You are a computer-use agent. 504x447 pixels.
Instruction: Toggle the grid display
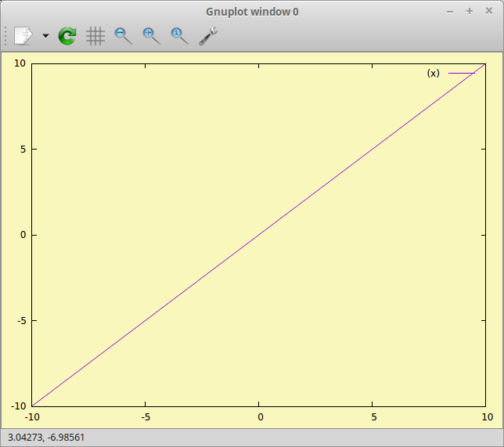tap(95, 35)
